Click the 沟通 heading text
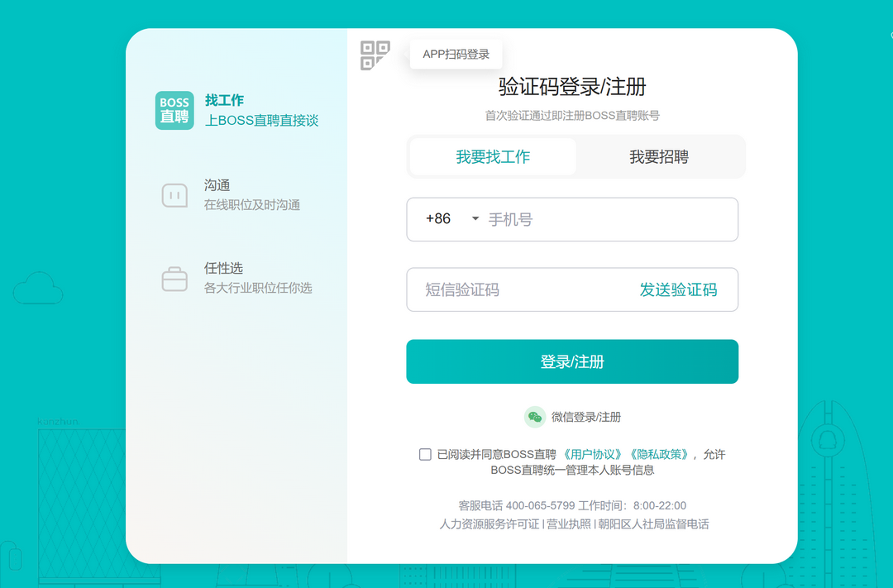The image size is (893, 588). tap(217, 185)
